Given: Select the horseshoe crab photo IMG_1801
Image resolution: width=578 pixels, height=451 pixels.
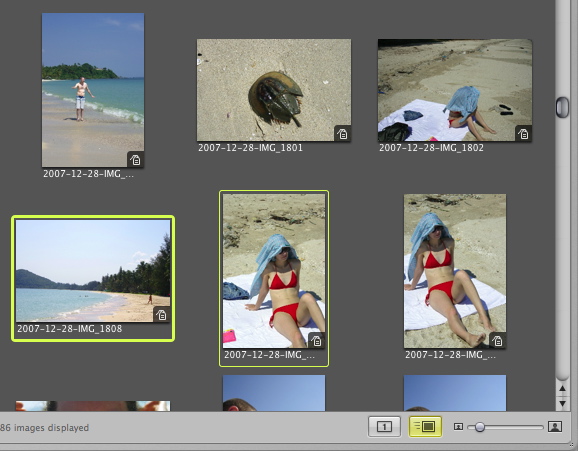Looking at the screenshot, I should 274,90.
